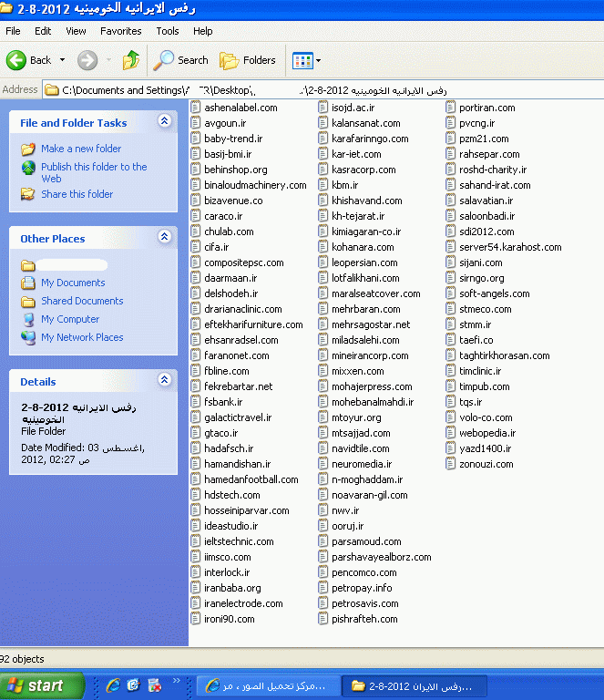Click the window title folder icon
The width and height of the screenshot is (604, 700).
5,8
